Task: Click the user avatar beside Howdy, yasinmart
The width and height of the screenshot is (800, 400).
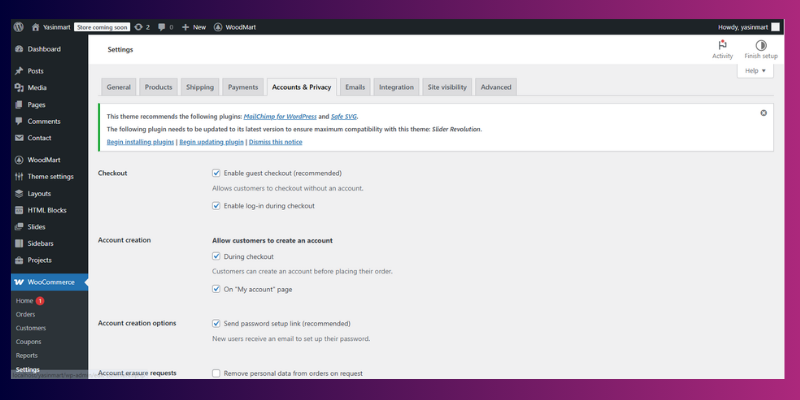Action: tap(775, 27)
